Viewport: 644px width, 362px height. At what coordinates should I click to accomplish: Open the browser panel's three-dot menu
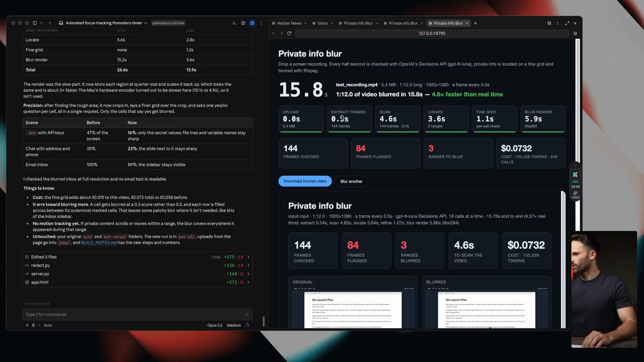point(557,23)
